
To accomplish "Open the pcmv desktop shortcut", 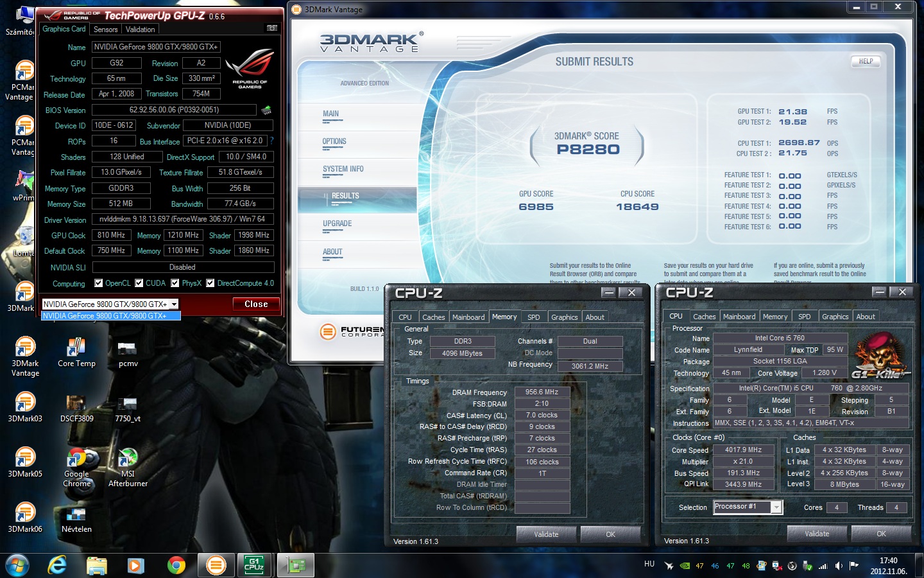I will click(x=128, y=352).
